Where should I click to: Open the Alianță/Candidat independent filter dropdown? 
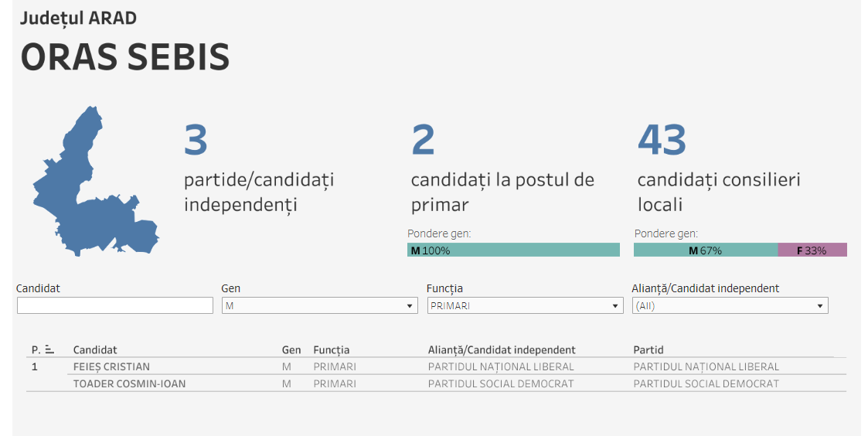coord(730,306)
